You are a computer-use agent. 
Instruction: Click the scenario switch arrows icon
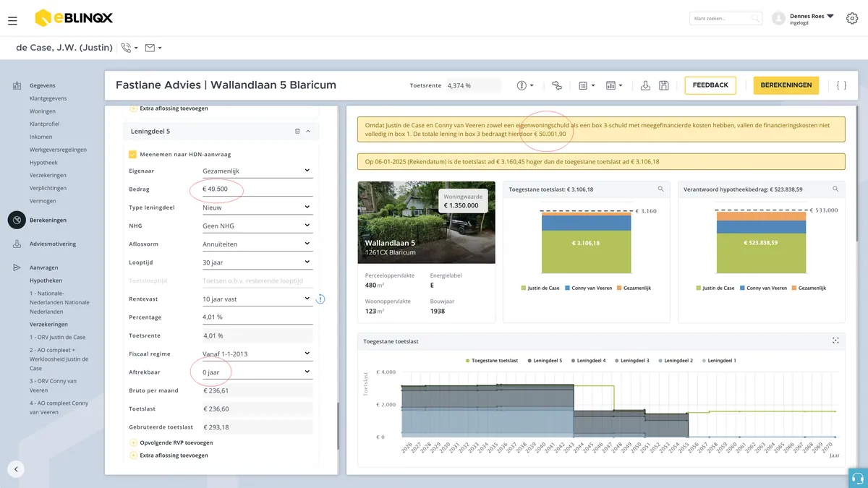pos(556,85)
